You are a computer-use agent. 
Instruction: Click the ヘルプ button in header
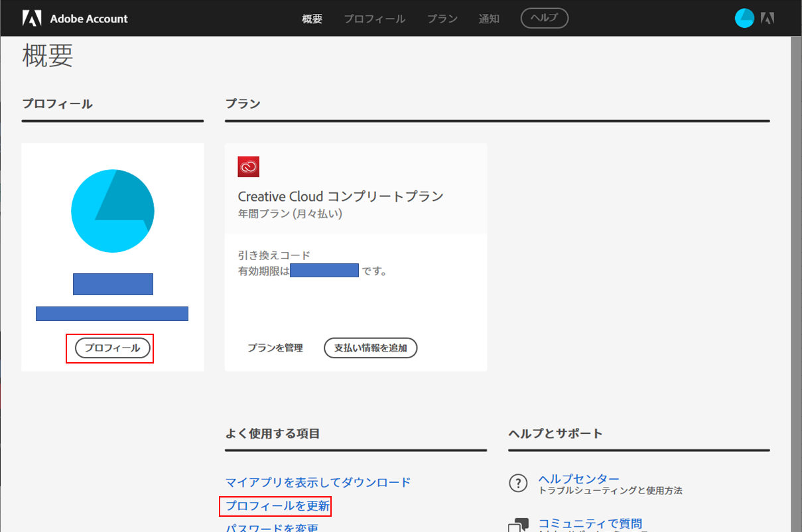(545, 18)
